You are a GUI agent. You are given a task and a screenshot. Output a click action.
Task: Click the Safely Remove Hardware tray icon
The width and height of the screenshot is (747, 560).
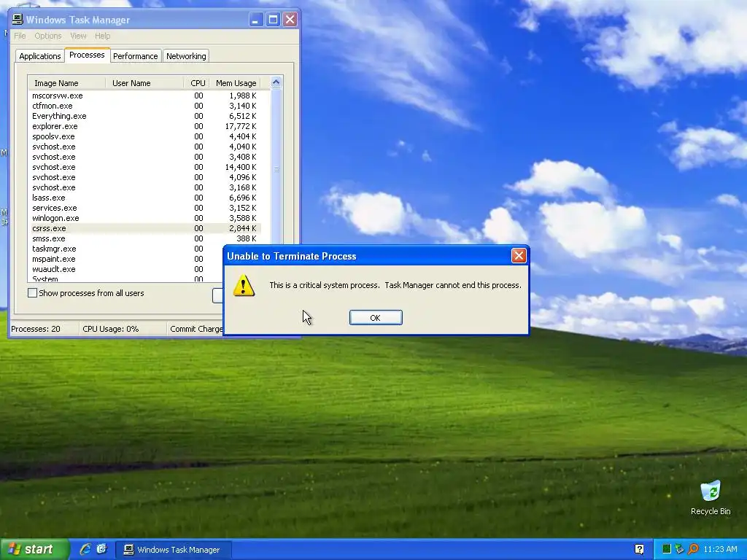tap(679, 549)
